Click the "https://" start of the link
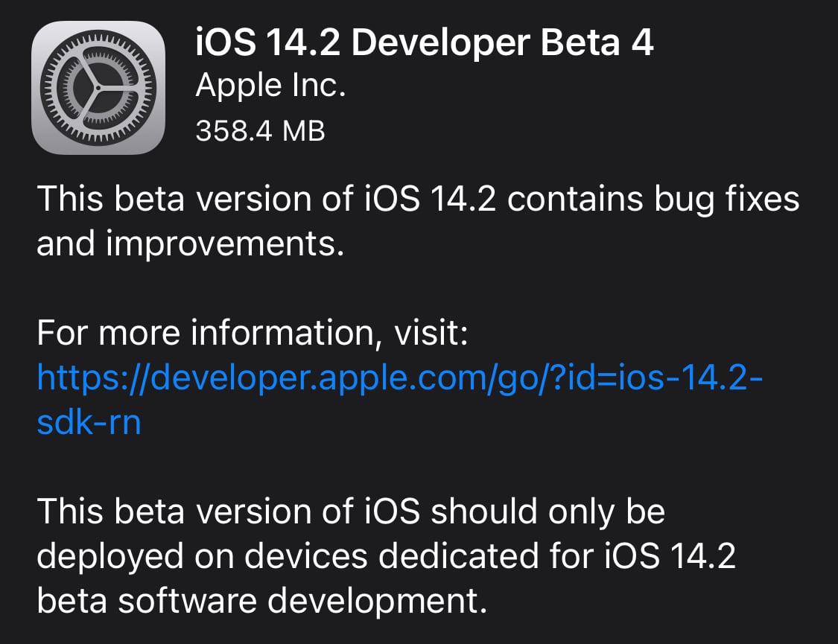The width and height of the screenshot is (838, 644). click(92, 379)
